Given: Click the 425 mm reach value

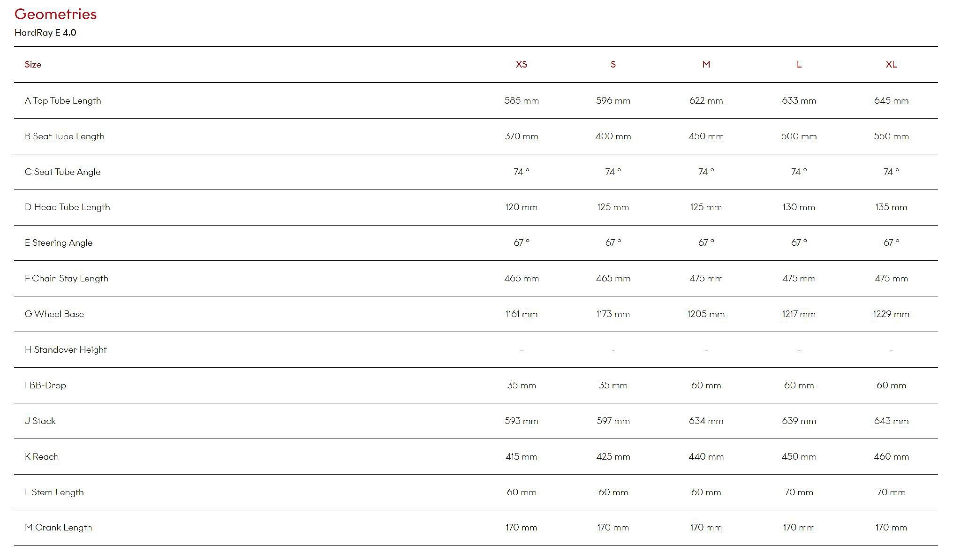Looking at the screenshot, I should point(613,457).
